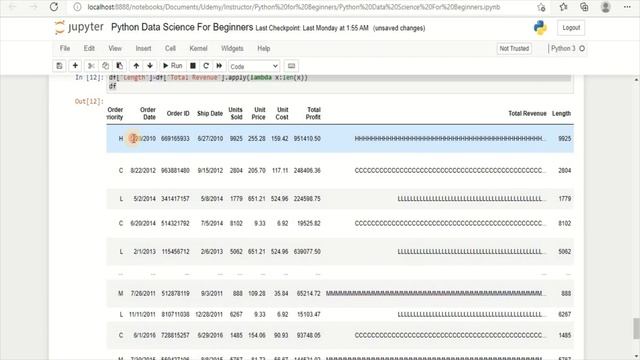Open browser favorites list icon
The width and height of the screenshot is (640, 360).
563,7
